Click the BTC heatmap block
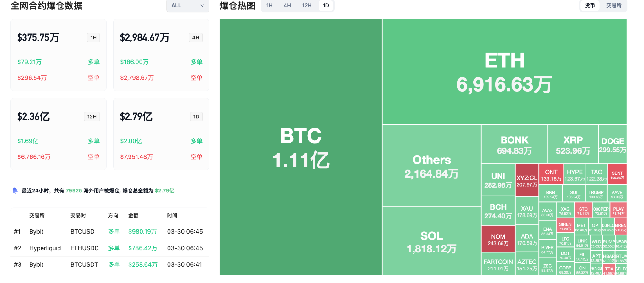Image resolution: width=644 pixels, height=283 pixels. coord(301,147)
